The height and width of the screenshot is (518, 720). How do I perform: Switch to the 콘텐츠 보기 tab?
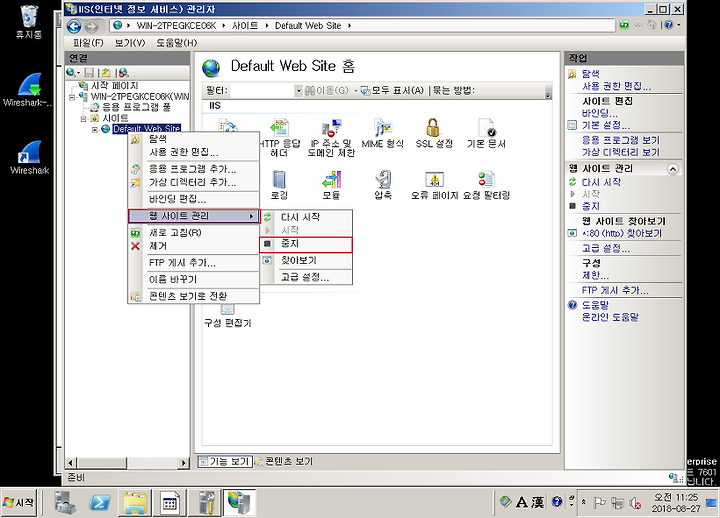click(x=284, y=461)
